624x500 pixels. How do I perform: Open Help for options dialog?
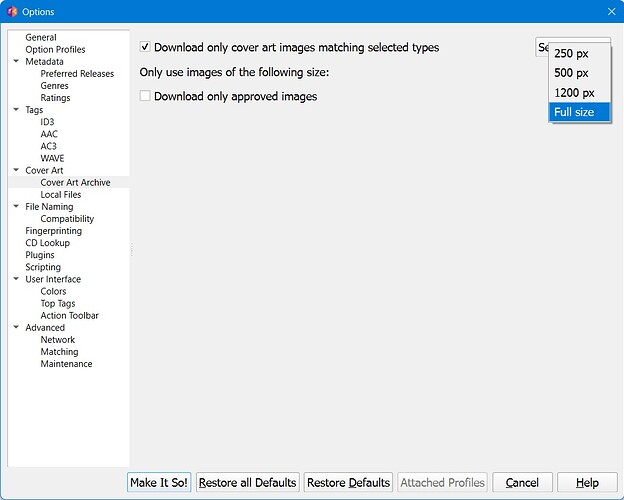(587, 482)
